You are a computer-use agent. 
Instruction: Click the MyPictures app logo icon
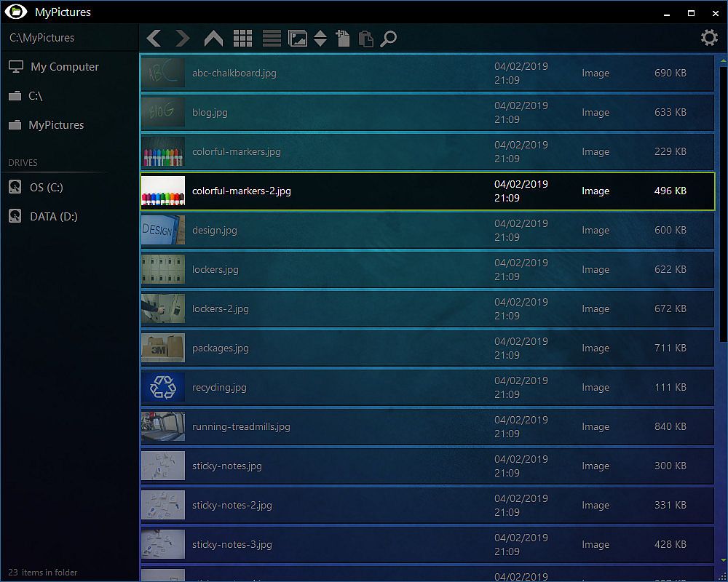tap(16, 12)
